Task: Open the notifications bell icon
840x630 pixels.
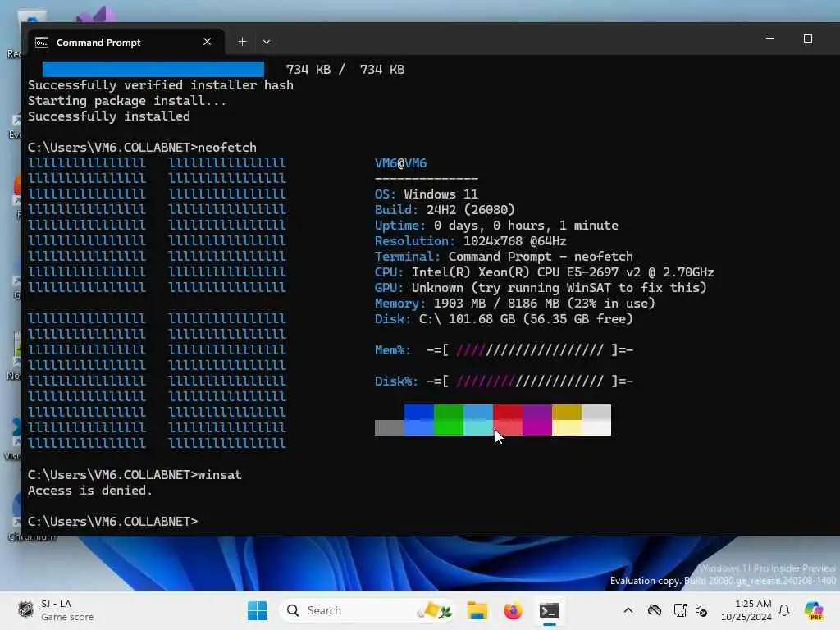Action: click(x=784, y=610)
